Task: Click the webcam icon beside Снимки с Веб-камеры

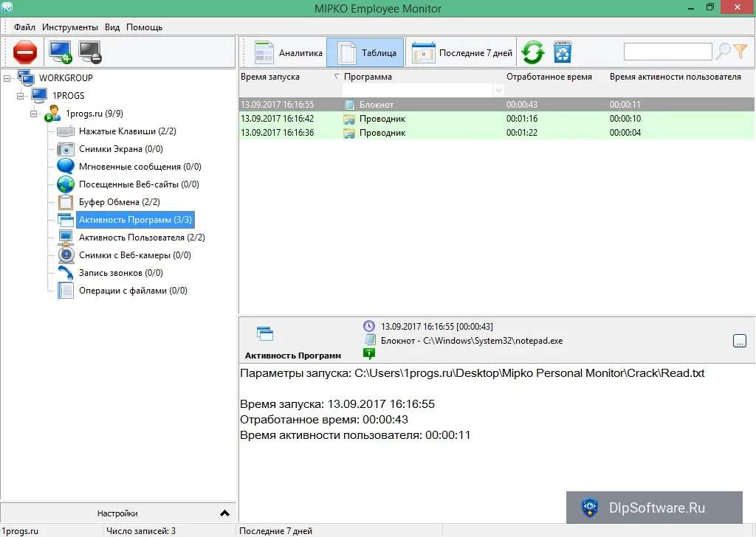Action: (x=66, y=255)
